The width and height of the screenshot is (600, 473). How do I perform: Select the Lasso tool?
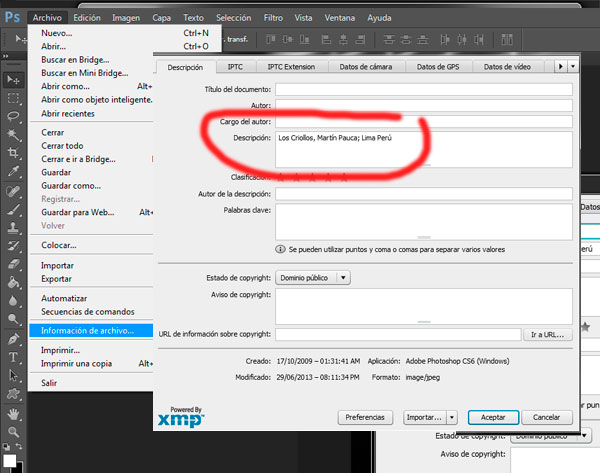13,116
